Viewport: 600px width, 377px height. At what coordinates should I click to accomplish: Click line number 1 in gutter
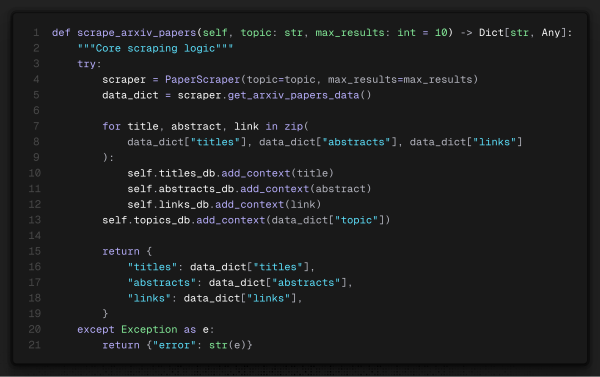point(36,33)
